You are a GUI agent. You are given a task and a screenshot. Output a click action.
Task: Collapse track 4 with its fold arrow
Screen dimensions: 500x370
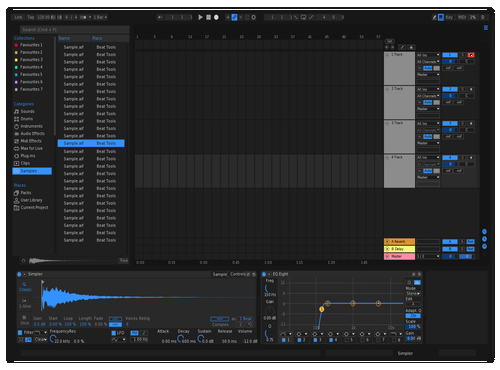(387, 157)
